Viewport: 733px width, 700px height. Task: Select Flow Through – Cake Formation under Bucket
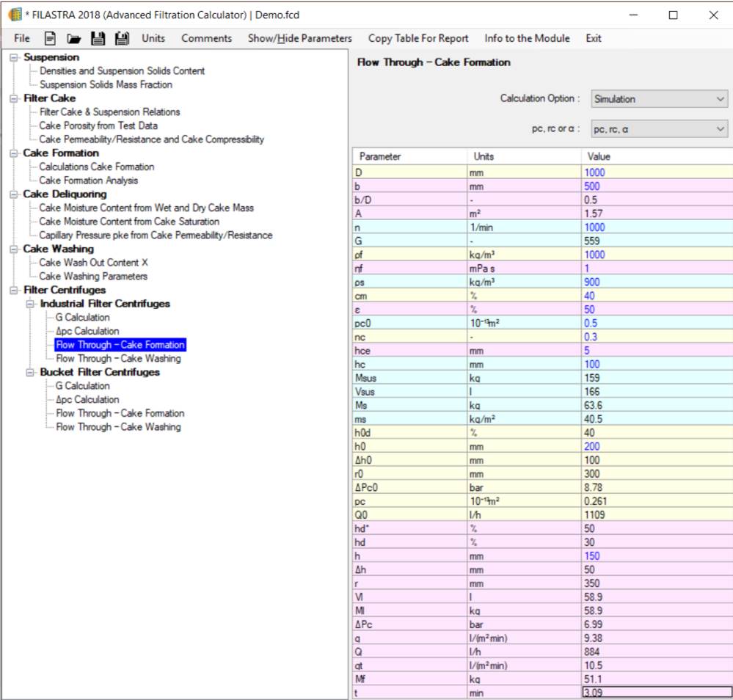click(120, 413)
